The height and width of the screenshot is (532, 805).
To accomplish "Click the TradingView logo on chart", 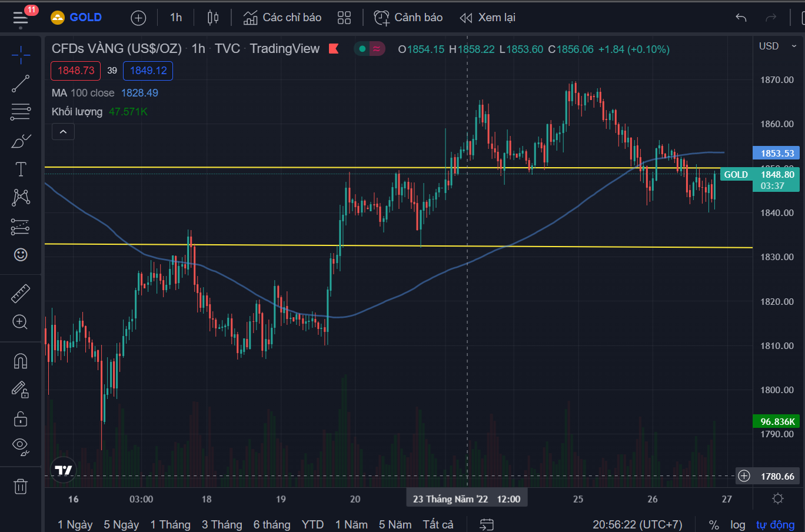I will [x=63, y=470].
